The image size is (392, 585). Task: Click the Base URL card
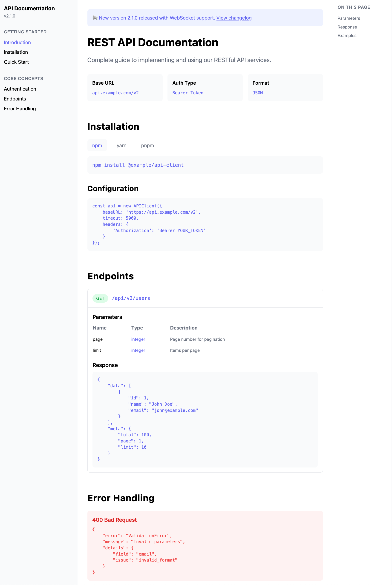[125, 87]
